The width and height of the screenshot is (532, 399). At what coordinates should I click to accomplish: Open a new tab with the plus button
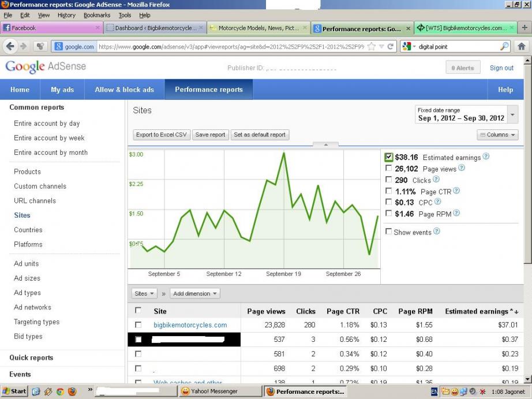point(524,28)
